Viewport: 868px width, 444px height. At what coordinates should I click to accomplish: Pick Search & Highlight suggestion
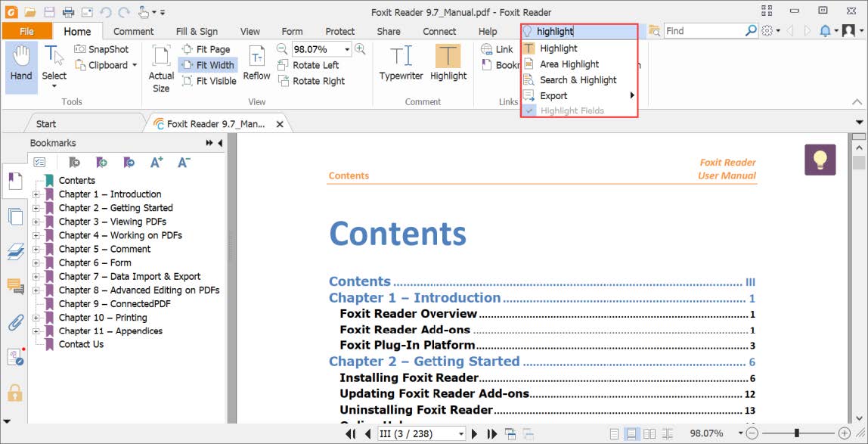[x=579, y=79]
